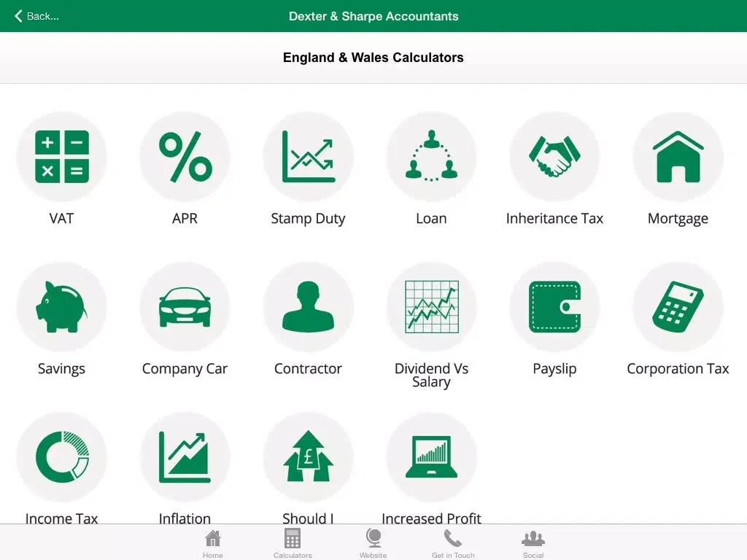This screenshot has height=560, width=747.
Task: Go back using the Back button
Action: point(36,16)
